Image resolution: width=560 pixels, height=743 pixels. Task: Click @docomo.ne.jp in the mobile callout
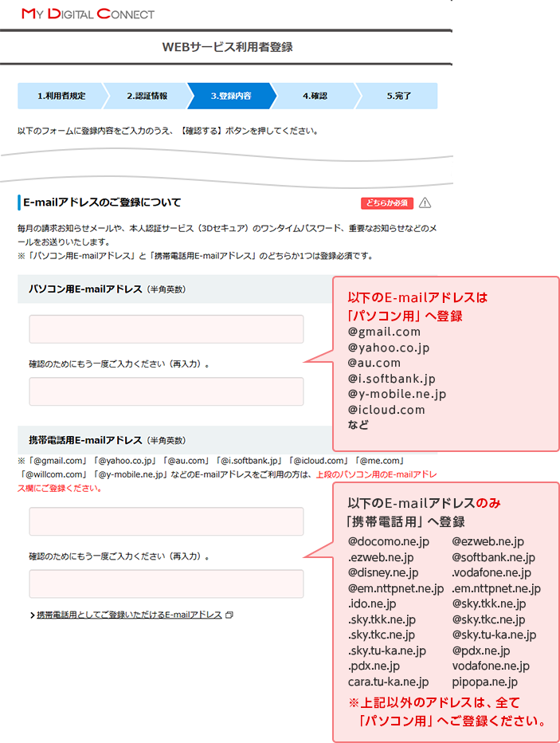389,541
